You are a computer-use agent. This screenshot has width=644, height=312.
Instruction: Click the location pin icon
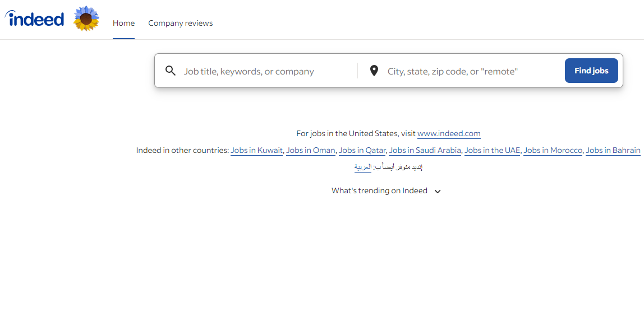tap(374, 71)
